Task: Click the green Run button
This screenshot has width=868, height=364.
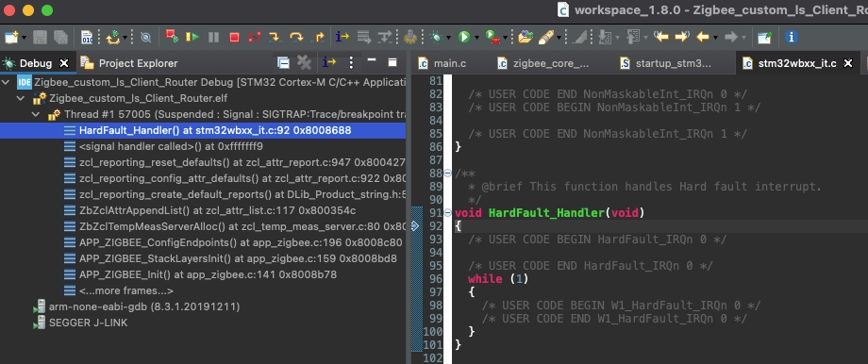Action: coord(464,37)
